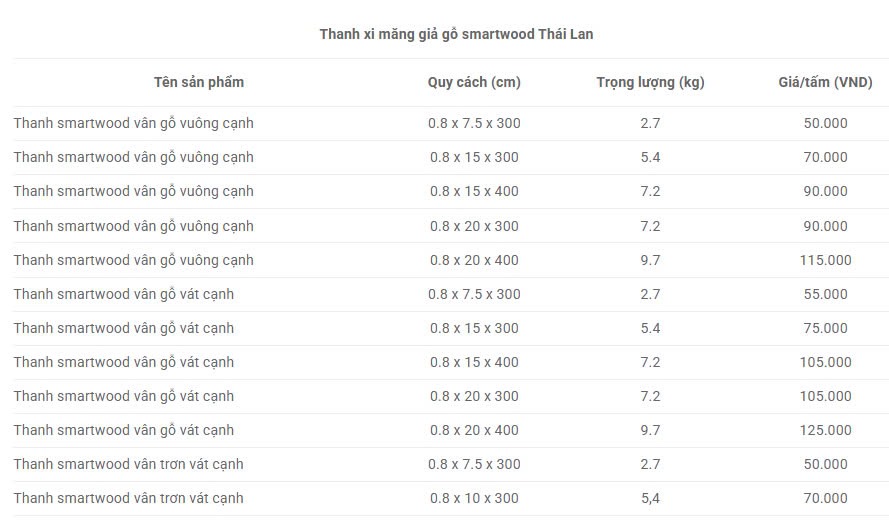Click product name in the last table row
889x524 pixels.
[x=129, y=498]
